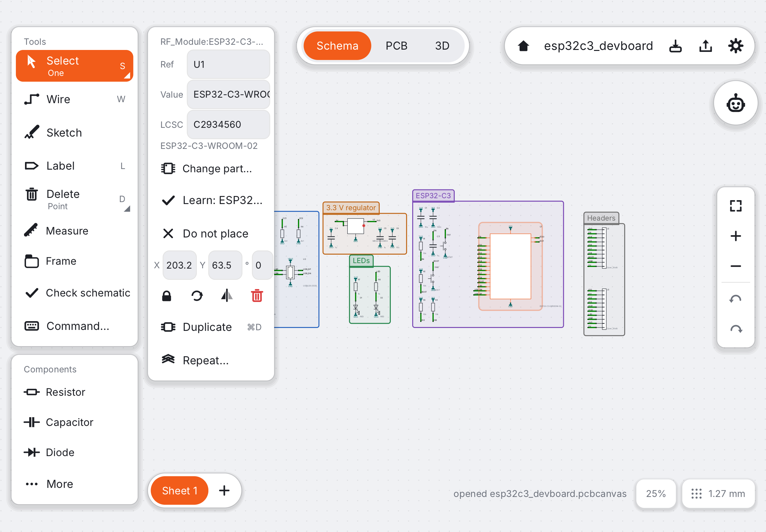Redo last action
Screen dimensions: 766x532
click(736, 329)
